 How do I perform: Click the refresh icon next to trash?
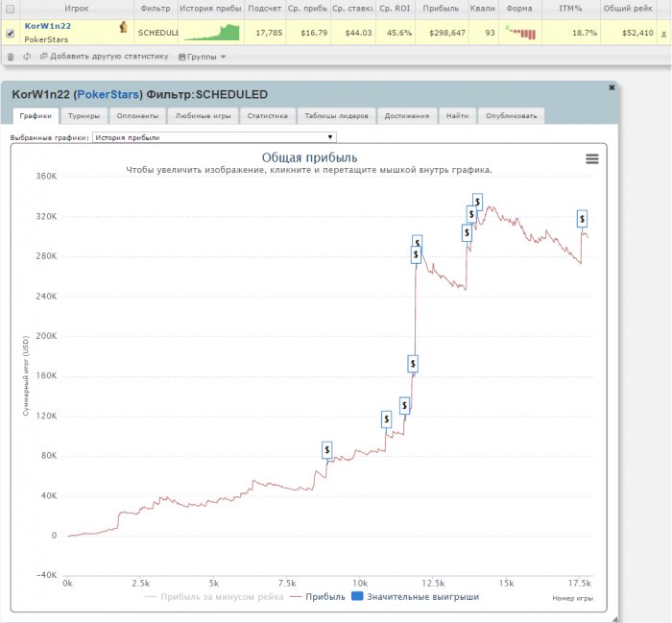click(27, 57)
